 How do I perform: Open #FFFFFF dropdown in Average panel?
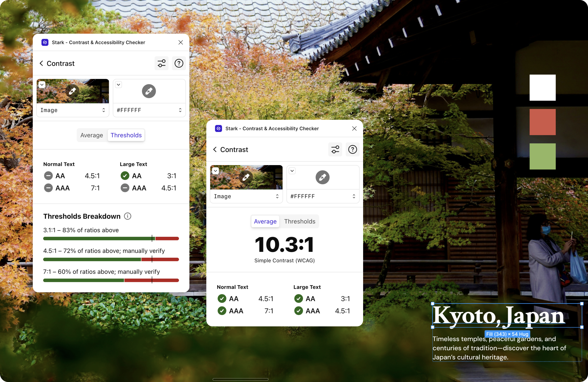pos(323,196)
